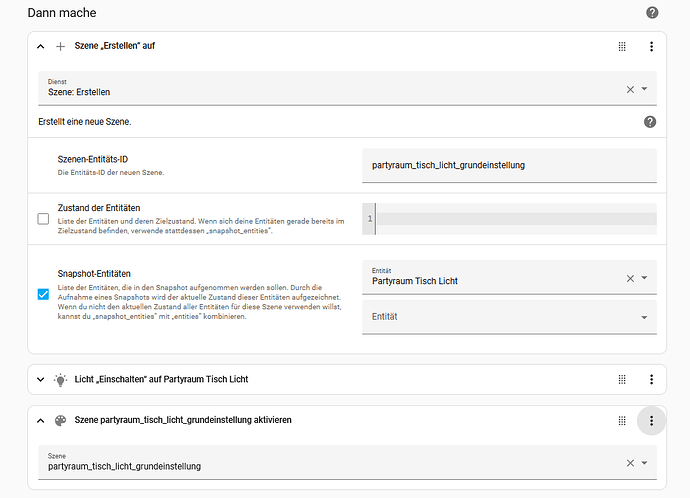Click drag handle of Szene Erstellen action
The width and height of the screenshot is (690, 498).
622,46
